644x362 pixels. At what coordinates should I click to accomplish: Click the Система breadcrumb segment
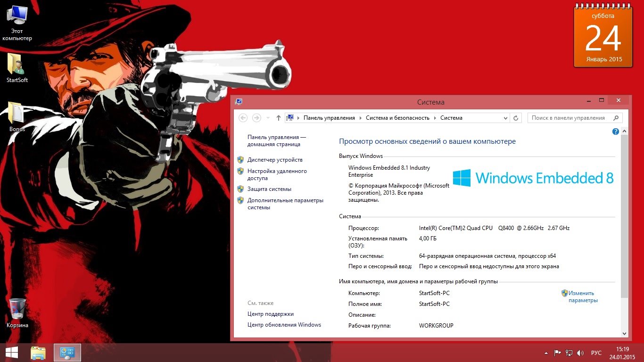click(x=451, y=118)
